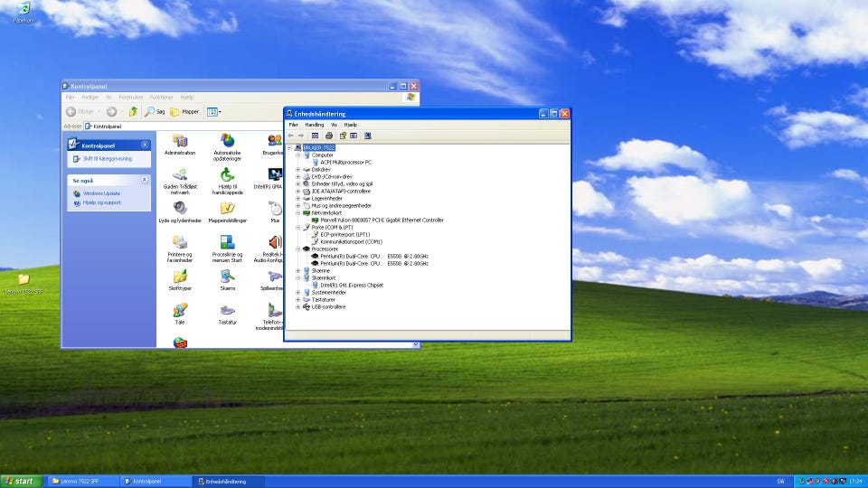Collapse the Netværkskort node
868x488 pixels.
coord(297,212)
